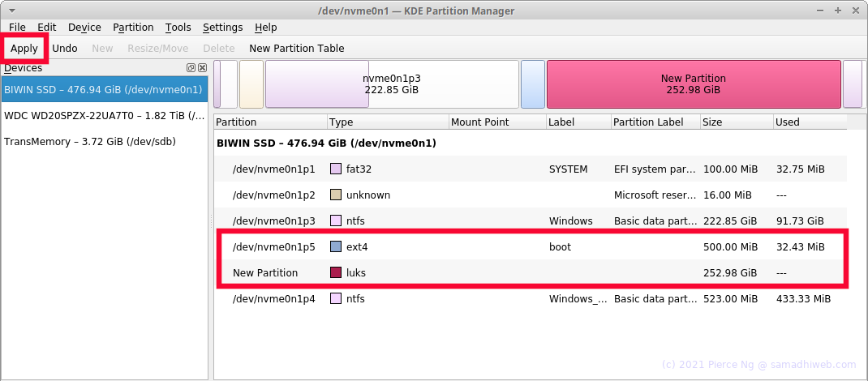Open the Partition menu
The width and height of the screenshot is (868, 381).
(133, 27)
